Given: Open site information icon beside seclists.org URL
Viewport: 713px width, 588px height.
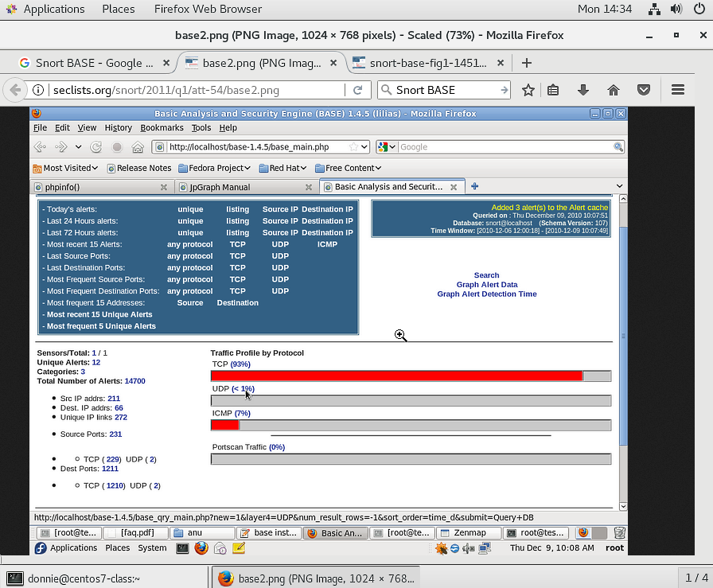Looking at the screenshot, I should 38,90.
